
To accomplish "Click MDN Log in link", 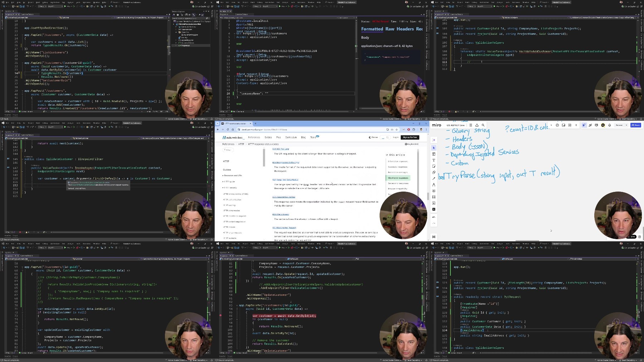I will [396, 137].
